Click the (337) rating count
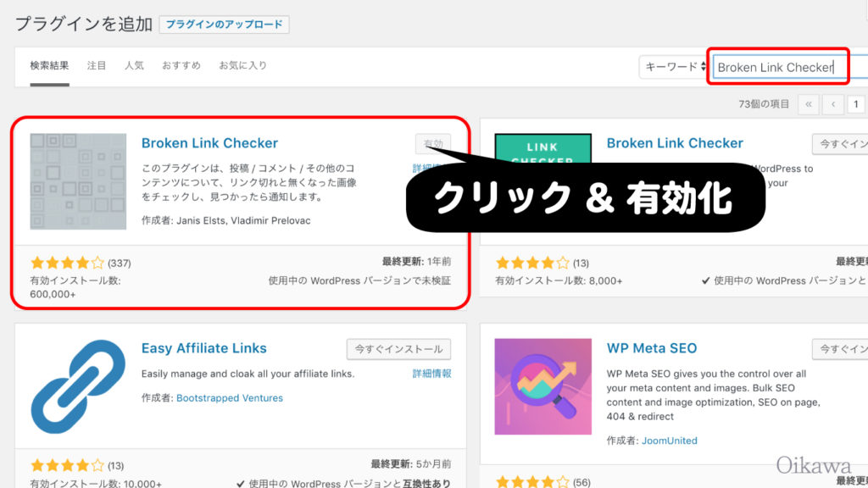868x488 pixels. point(119,263)
